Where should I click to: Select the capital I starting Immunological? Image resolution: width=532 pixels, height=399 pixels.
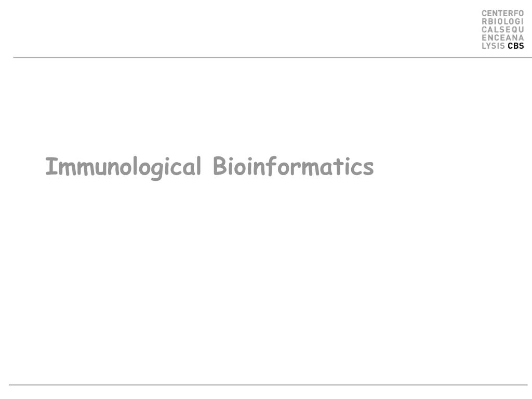point(52,166)
